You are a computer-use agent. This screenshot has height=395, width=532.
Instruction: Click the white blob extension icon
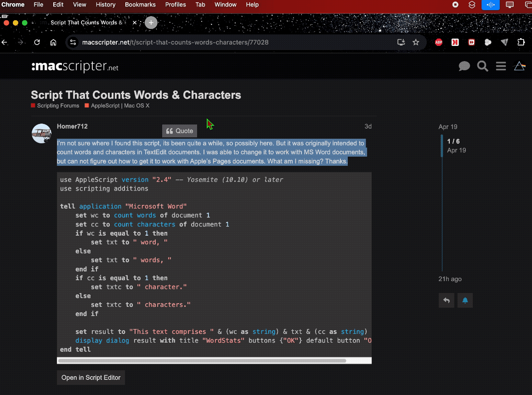(488, 42)
